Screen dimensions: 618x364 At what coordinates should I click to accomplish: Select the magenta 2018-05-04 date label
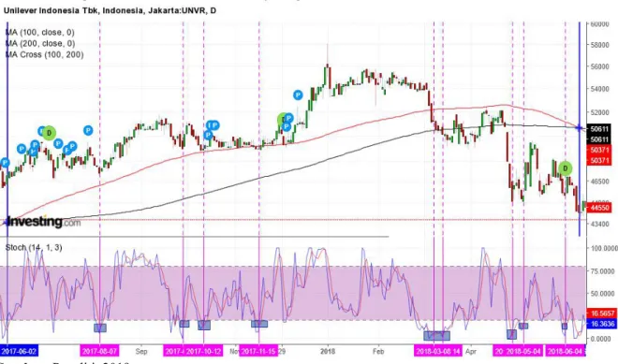[x=523, y=351]
